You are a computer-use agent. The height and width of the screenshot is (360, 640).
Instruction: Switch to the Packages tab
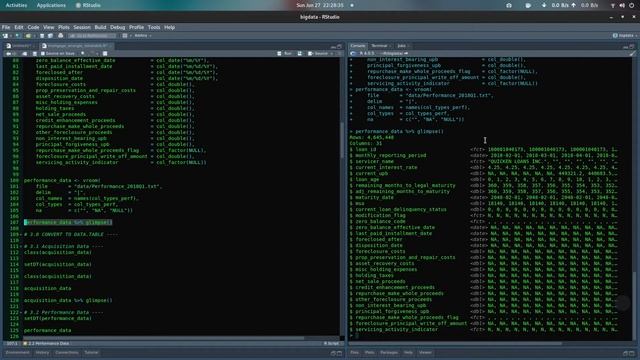pos(389,353)
